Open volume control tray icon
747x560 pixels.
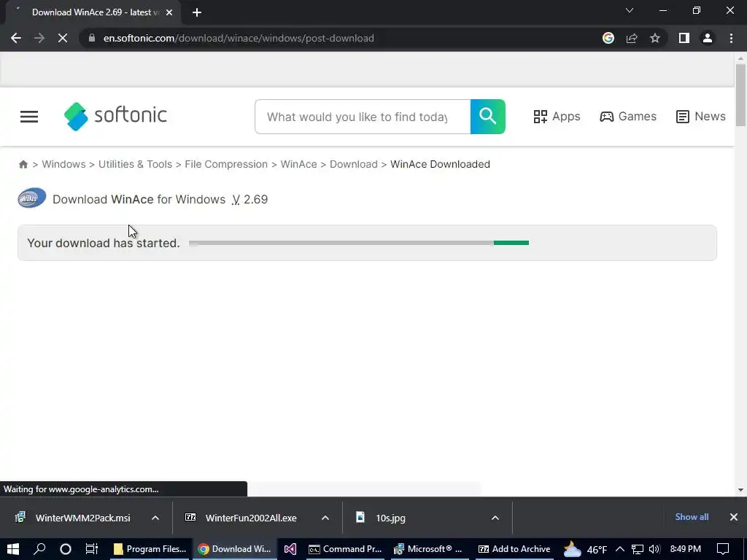[x=654, y=549]
